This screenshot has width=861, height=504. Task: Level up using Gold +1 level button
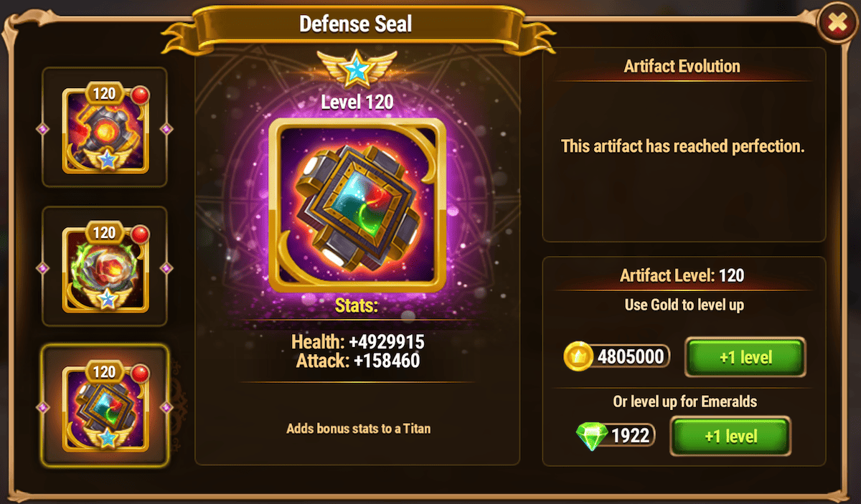(745, 357)
